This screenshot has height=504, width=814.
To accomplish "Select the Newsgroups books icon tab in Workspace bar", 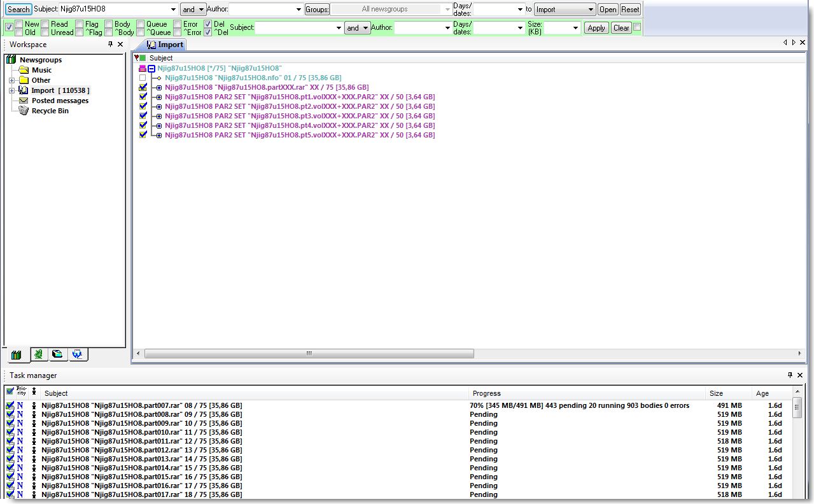I will click(17, 354).
